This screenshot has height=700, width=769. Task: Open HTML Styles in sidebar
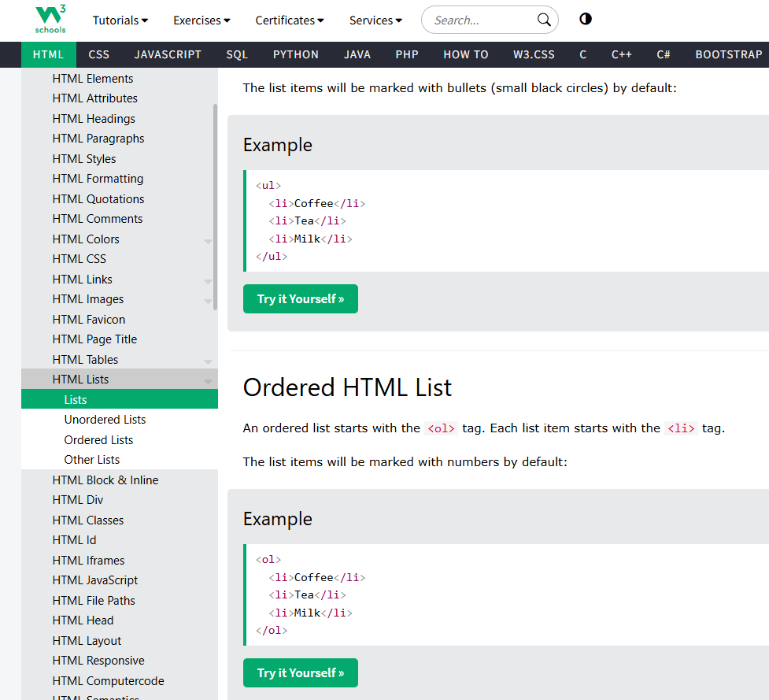point(119,159)
